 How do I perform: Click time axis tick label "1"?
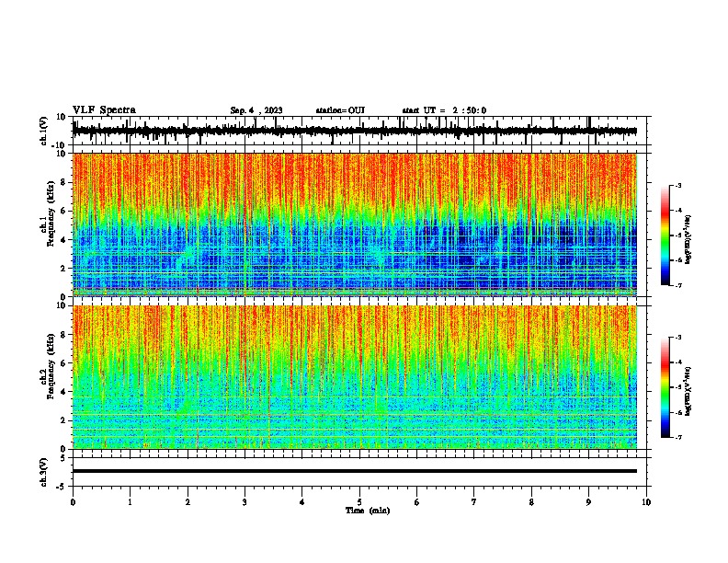click(x=130, y=502)
